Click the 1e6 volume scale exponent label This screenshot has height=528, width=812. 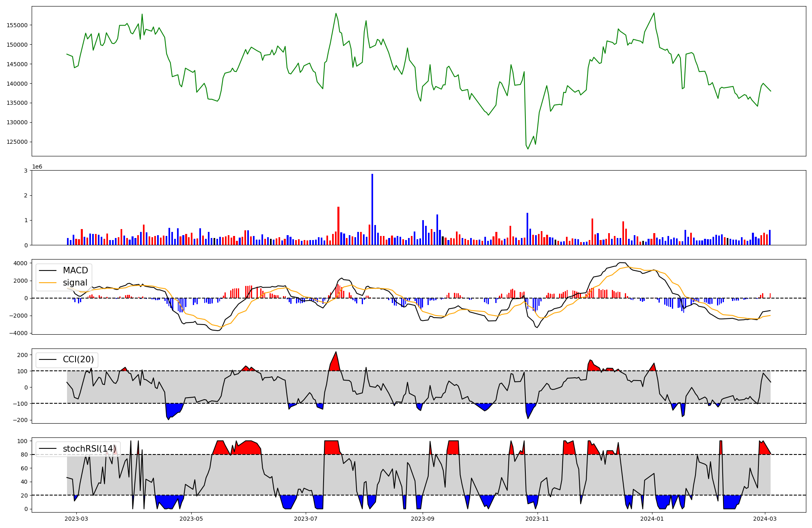(x=37, y=167)
